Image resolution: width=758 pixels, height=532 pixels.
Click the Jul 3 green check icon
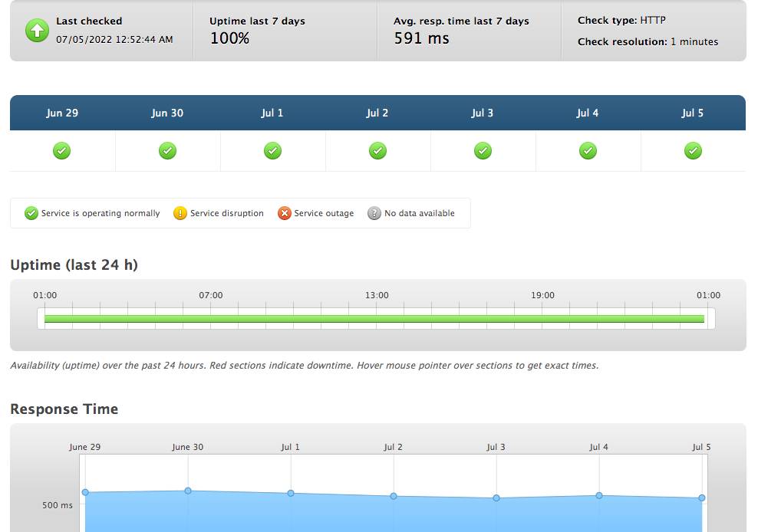click(483, 151)
